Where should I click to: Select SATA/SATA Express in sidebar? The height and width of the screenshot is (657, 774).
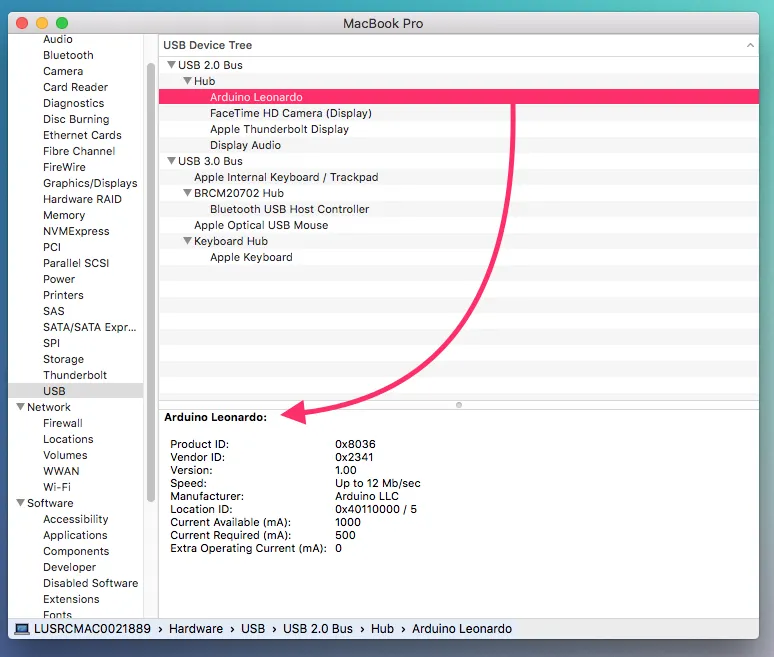click(x=89, y=327)
